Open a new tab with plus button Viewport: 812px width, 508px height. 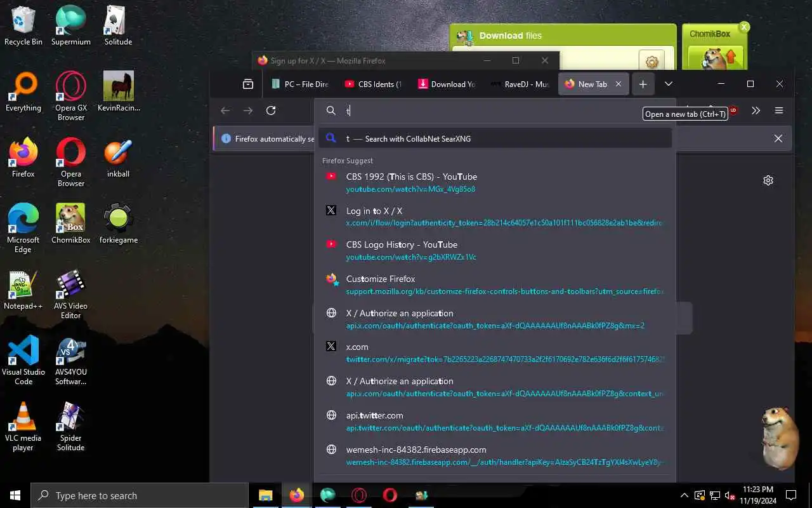coord(643,84)
